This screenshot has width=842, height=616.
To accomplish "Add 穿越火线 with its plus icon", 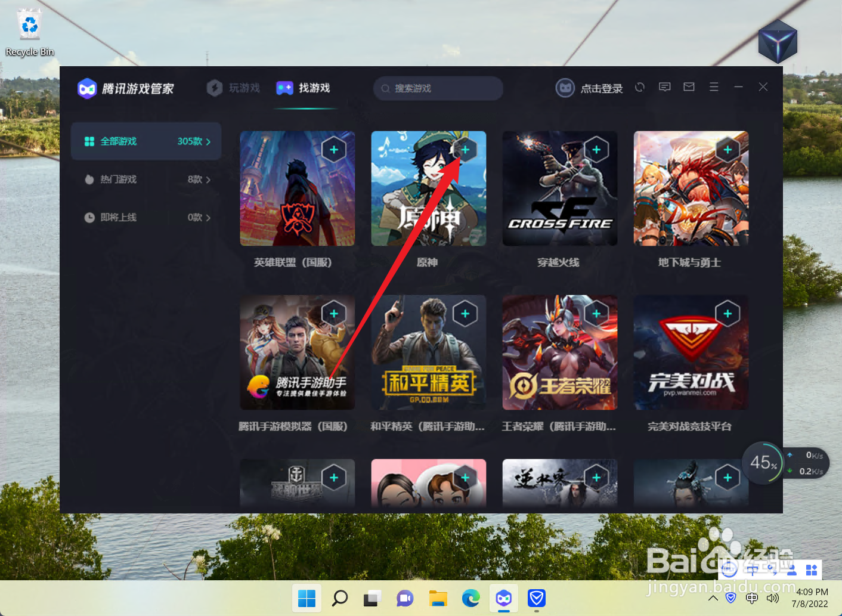I will [x=596, y=150].
